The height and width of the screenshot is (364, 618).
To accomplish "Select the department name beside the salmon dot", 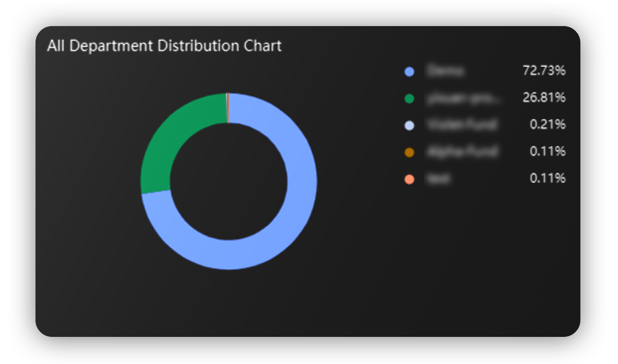I will [437, 179].
